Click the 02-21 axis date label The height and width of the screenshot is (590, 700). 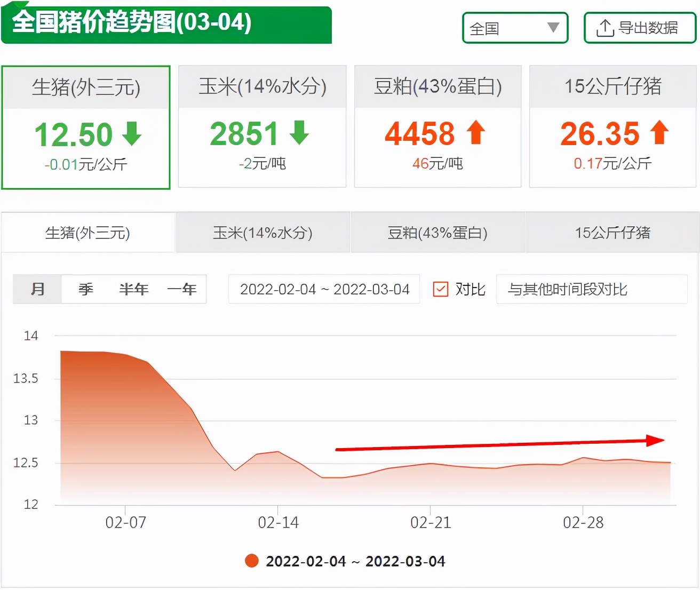point(431,522)
